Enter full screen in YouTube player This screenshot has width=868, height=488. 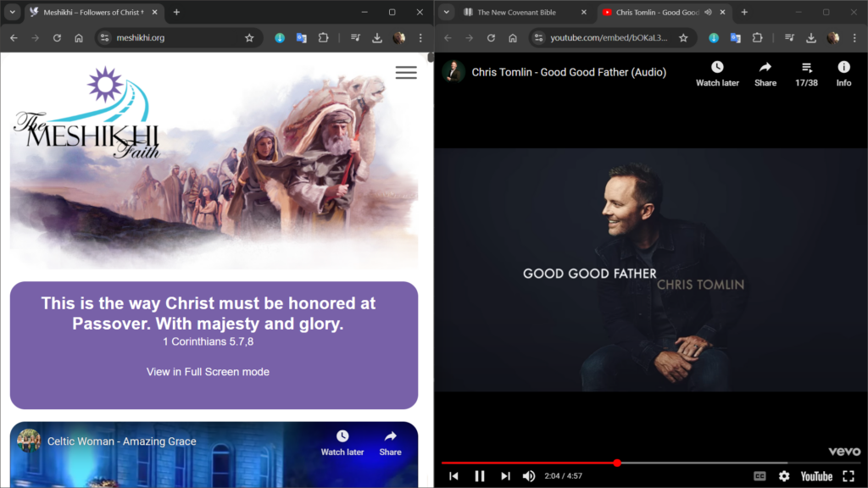pyautogui.click(x=849, y=476)
